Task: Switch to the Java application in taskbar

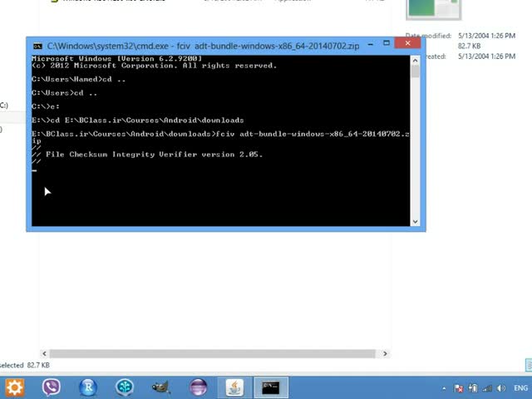Action: coord(234,387)
